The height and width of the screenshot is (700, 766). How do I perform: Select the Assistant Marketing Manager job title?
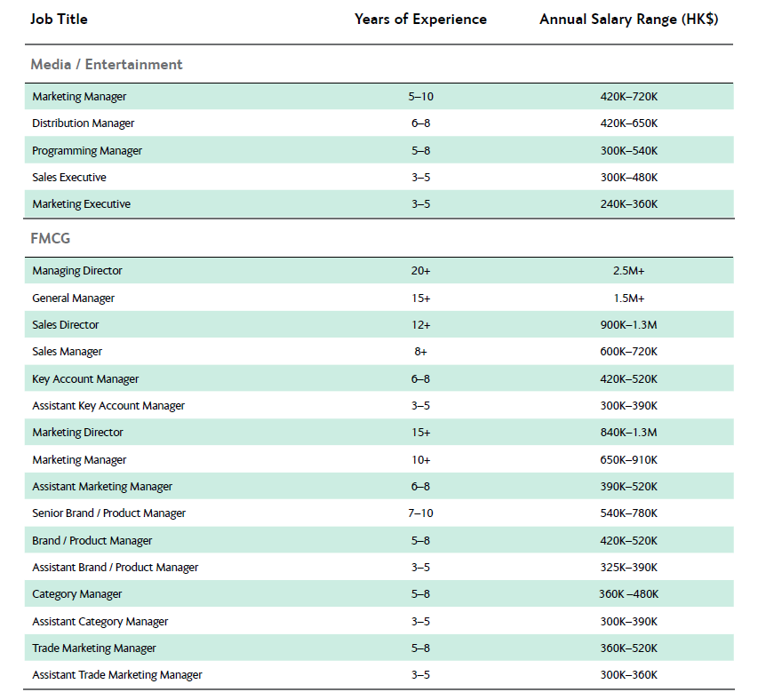tap(102, 487)
